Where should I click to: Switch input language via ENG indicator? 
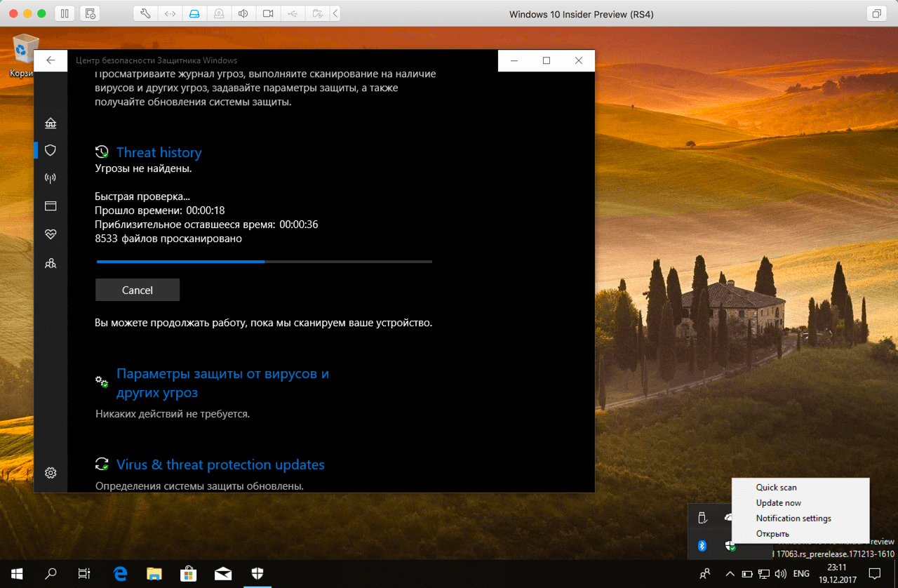point(801,574)
